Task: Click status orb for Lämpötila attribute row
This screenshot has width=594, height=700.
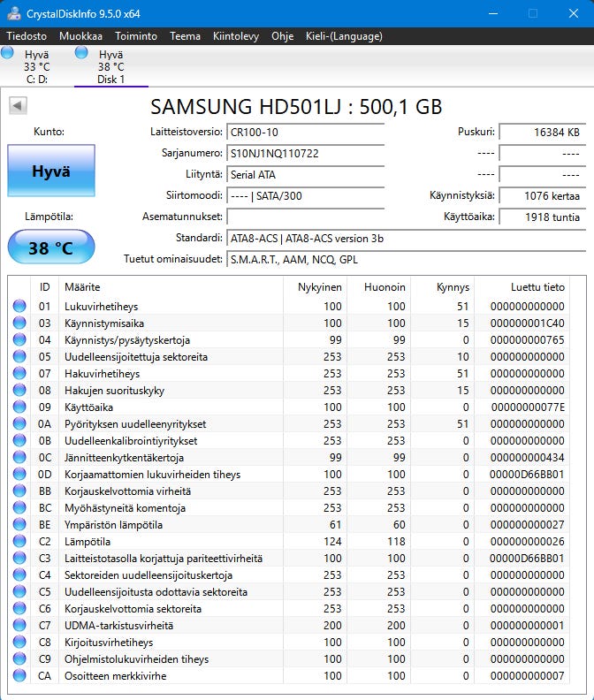Action: 19,542
